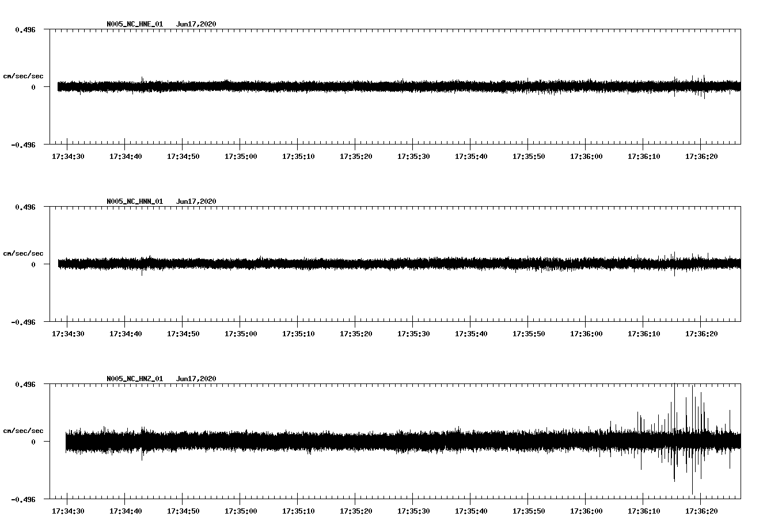Viewport: 782px width, 532px height.
Task: Select the Jun17,2020 date on the HNZ plot
Action: 196,379
